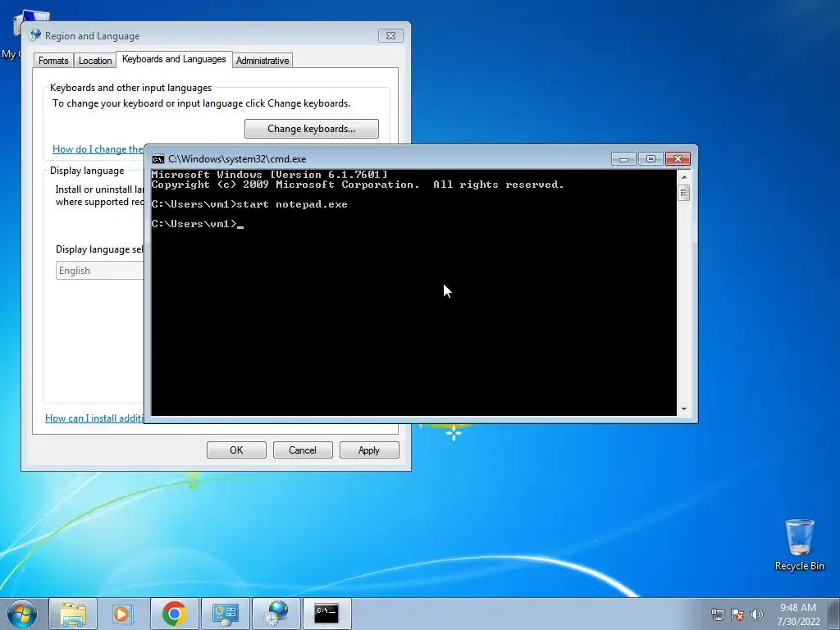Click the cmd scrollbar down arrow
Viewport: 840px width, 630px height.
pos(683,409)
